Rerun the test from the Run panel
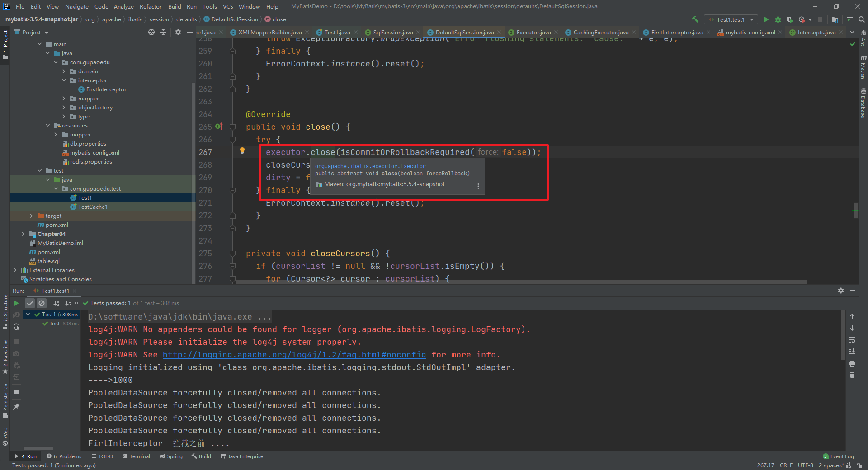Image resolution: width=868 pixels, height=470 pixels. click(x=16, y=303)
